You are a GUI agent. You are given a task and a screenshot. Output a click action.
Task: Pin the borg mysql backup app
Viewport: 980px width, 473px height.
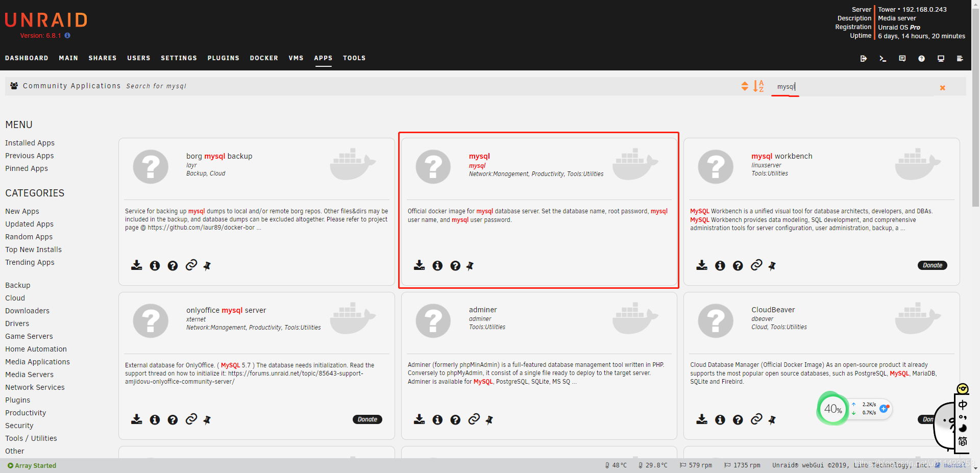(207, 266)
